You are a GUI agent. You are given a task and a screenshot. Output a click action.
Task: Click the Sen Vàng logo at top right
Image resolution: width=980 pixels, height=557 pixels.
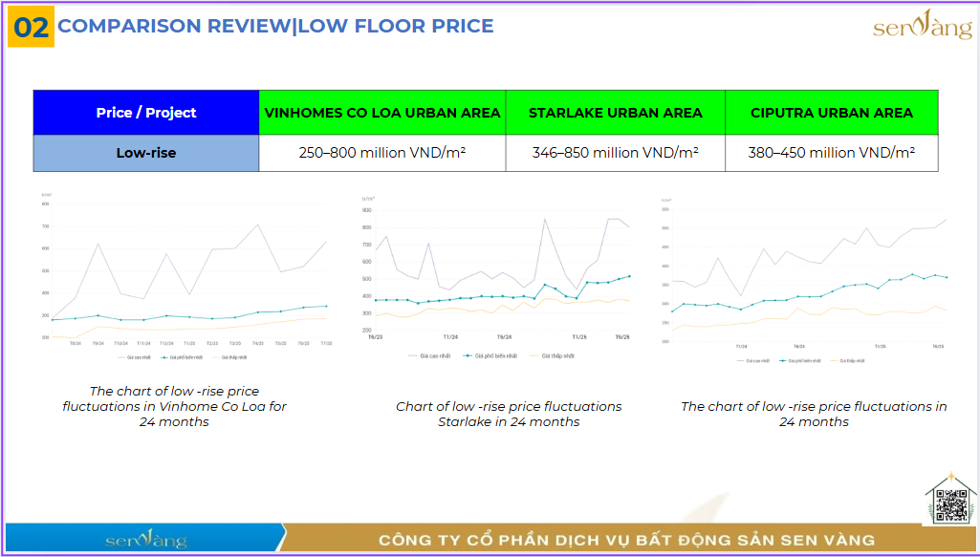(x=923, y=26)
